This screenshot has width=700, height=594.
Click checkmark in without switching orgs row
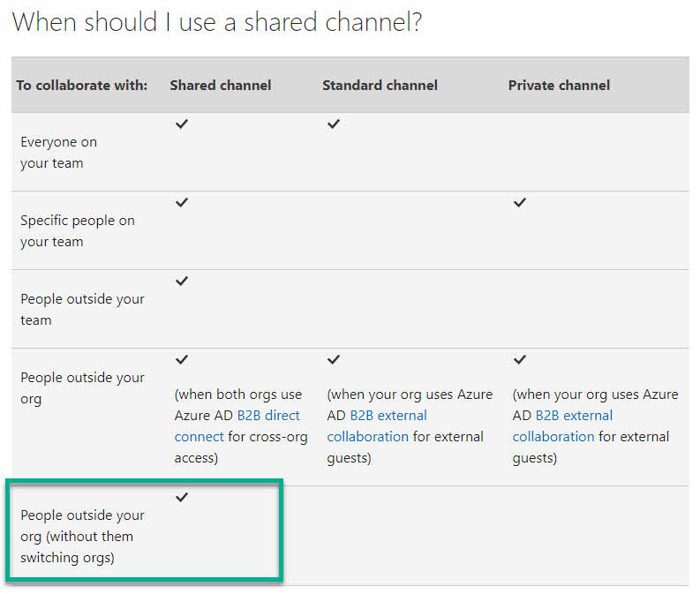[x=182, y=497]
